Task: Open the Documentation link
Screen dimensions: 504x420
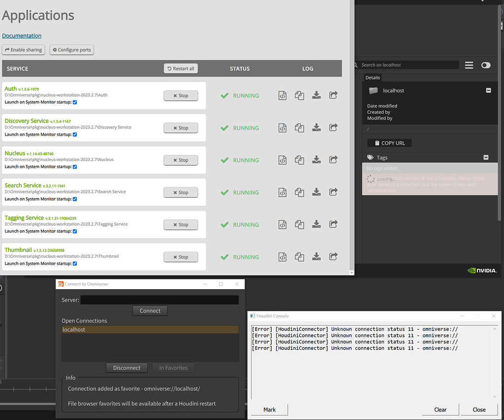Action: pos(22,35)
